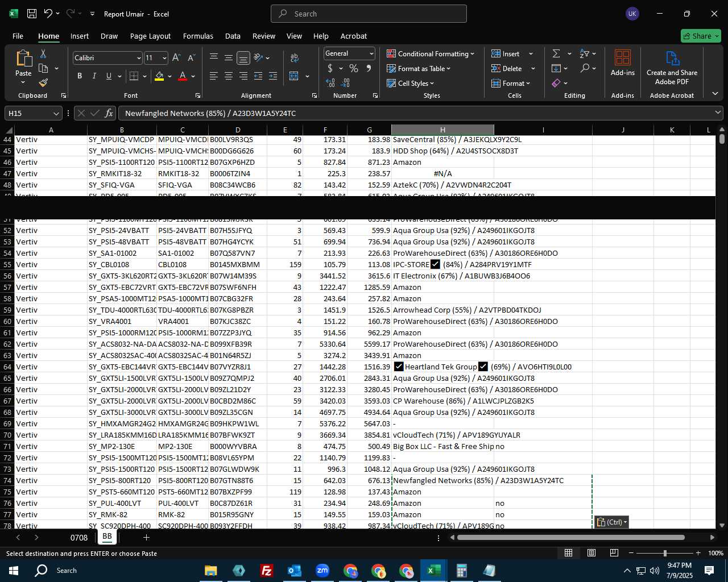Open the Formulas ribbon tab
Screen dimensions: 728x582
click(x=198, y=36)
